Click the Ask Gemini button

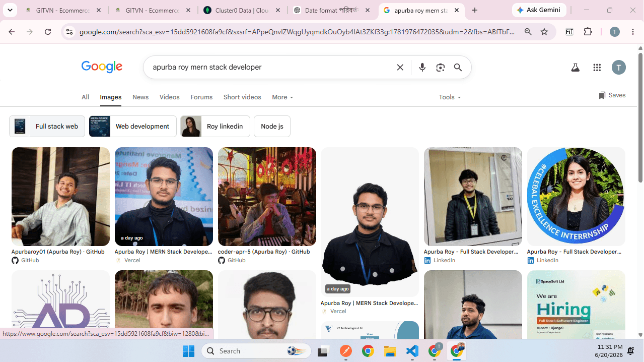[x=539, y=10]
